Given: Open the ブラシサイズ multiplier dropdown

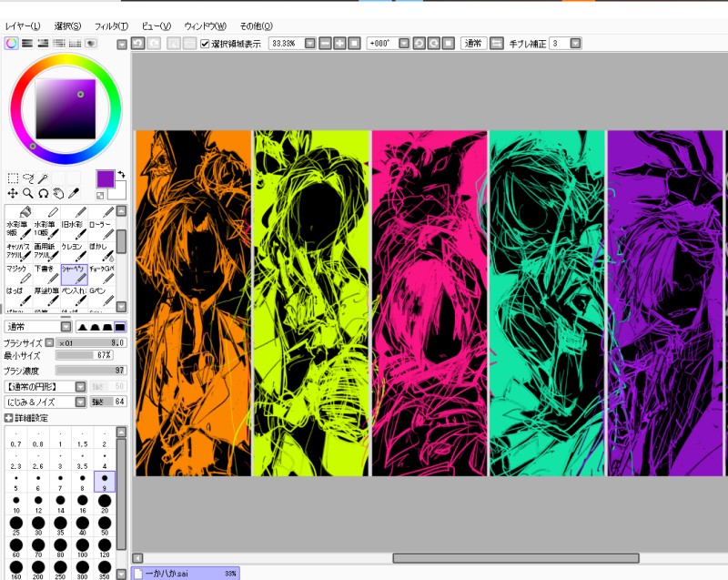Looking at the screenshot, I should [49, 342].
